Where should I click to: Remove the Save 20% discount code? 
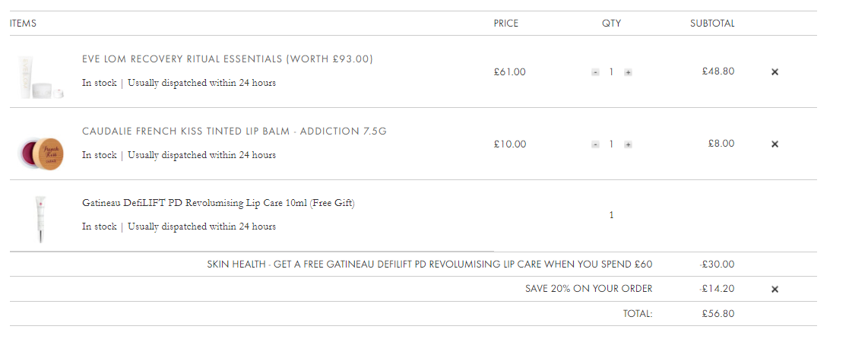pyautogui.click(x=775, y=289)
